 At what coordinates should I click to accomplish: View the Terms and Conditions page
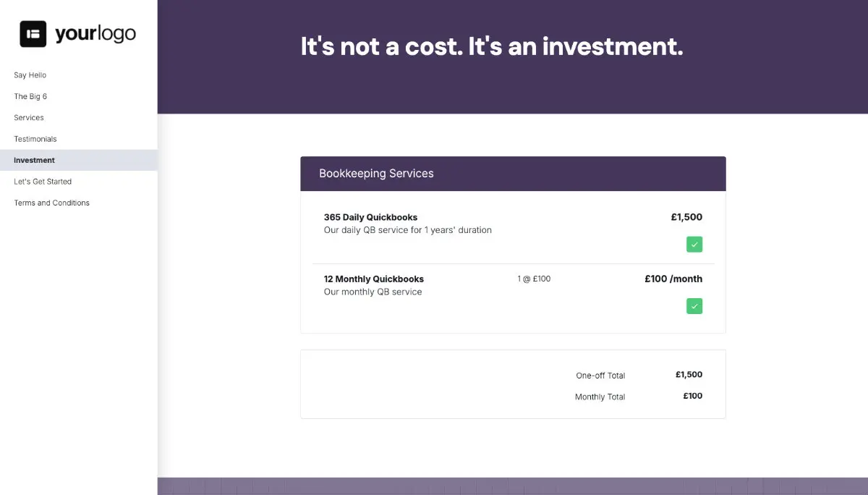click(x=51, y=203)
